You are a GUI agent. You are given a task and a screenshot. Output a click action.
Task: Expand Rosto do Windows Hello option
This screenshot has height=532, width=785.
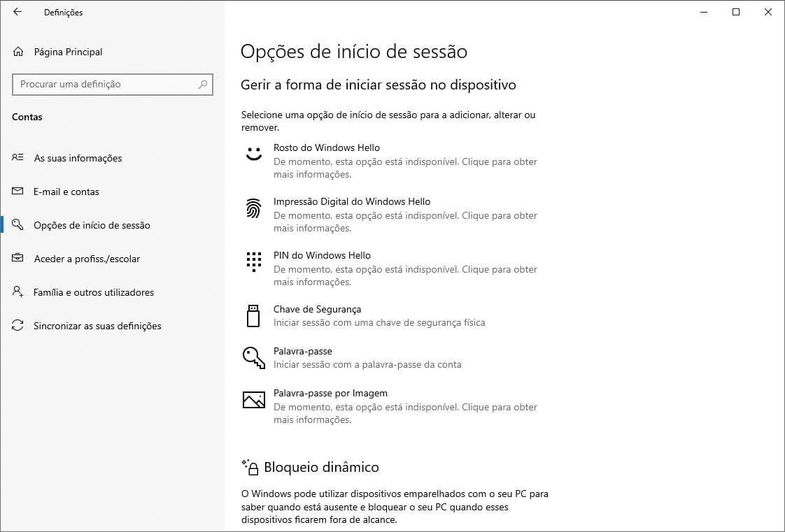click(390, 161)
